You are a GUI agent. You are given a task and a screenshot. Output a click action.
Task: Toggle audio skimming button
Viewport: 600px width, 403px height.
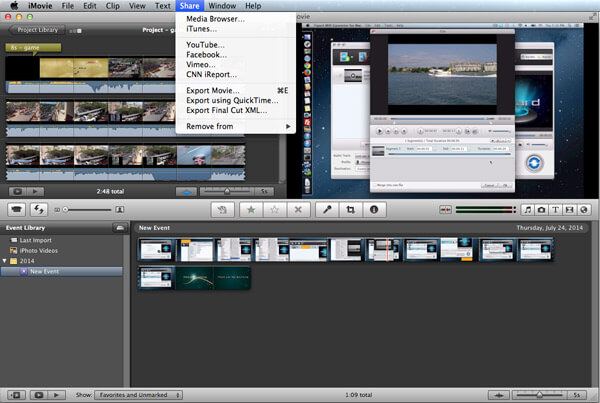[x=445, y=210]
